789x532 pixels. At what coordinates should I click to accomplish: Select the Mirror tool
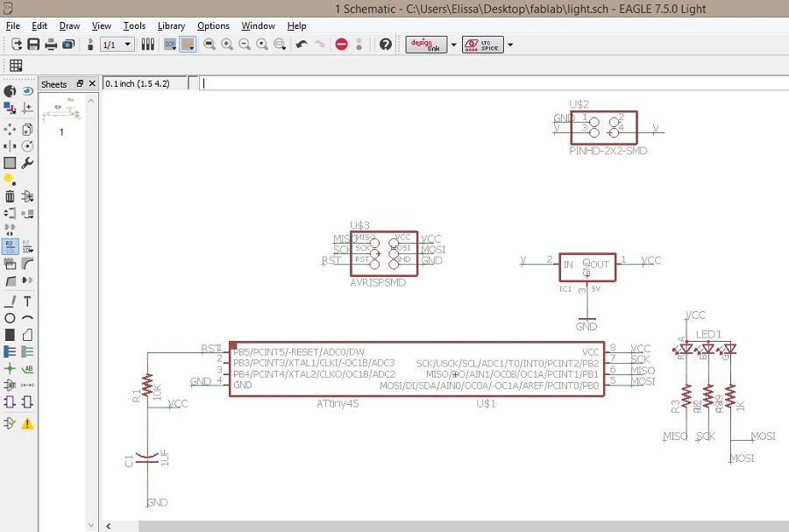(x=10, y=146)
